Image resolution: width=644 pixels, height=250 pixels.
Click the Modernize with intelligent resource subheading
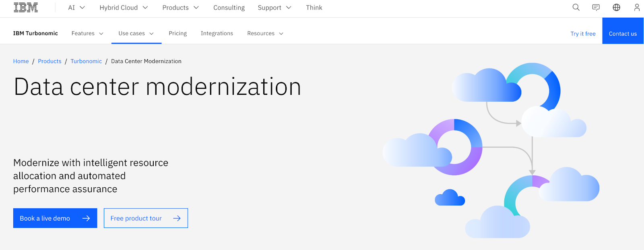coord(91,176)
